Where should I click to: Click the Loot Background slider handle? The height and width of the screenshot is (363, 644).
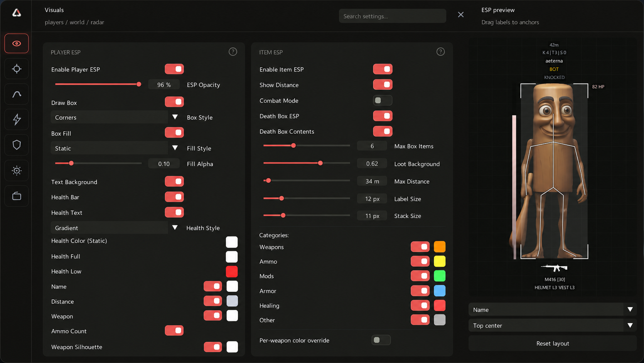[x=320, y=163]
